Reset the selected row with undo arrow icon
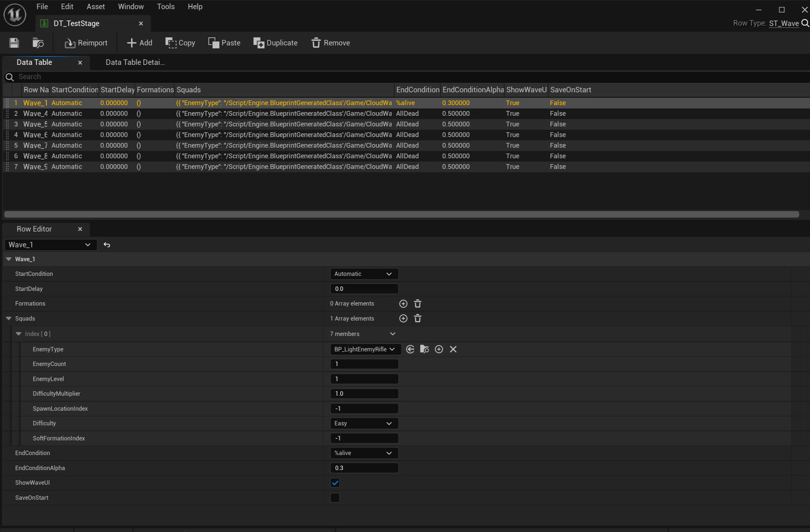This screenshot has width=810, height=532. click(x=107, y=245)
